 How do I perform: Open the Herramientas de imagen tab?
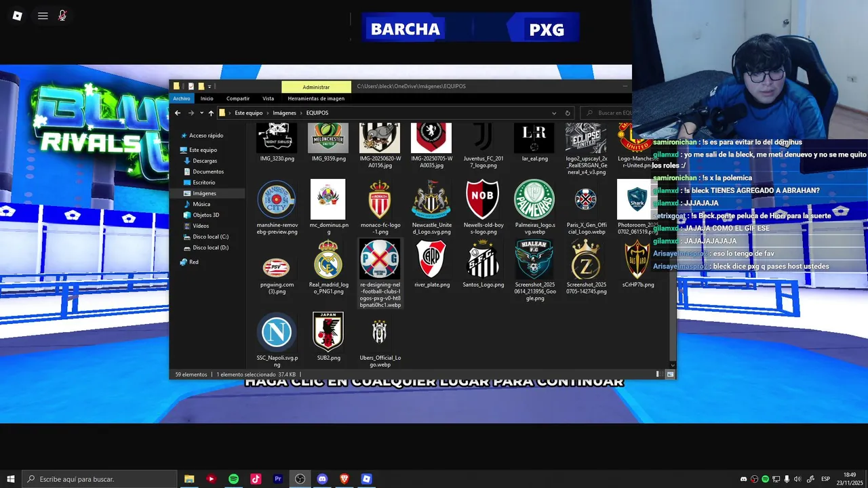coord(316,98)
